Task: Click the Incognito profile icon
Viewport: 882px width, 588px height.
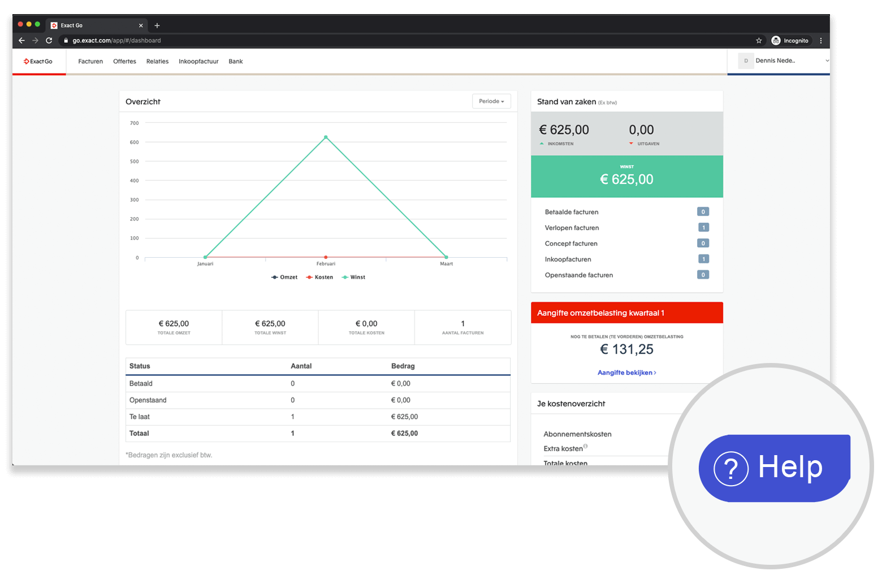Action: click(776, 41)
